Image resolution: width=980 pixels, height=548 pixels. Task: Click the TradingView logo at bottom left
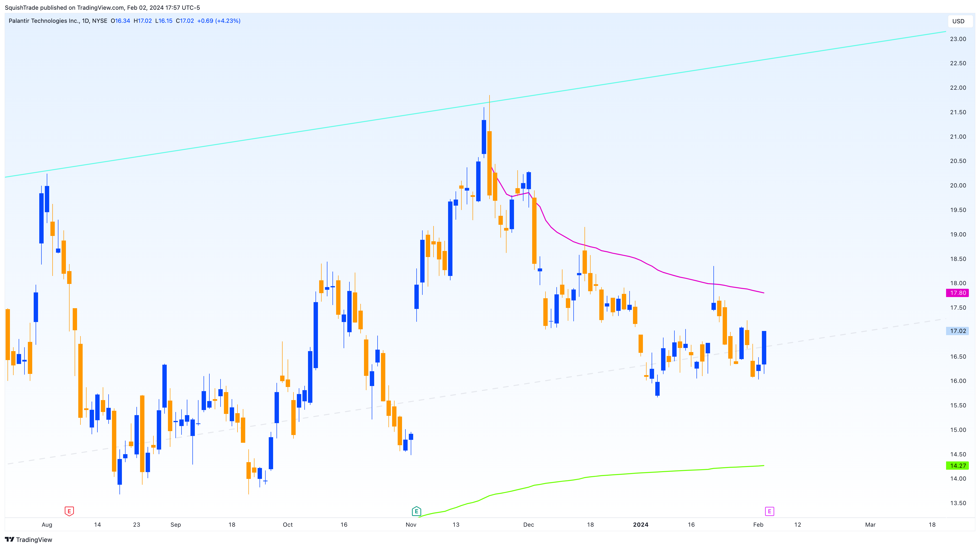29,540
